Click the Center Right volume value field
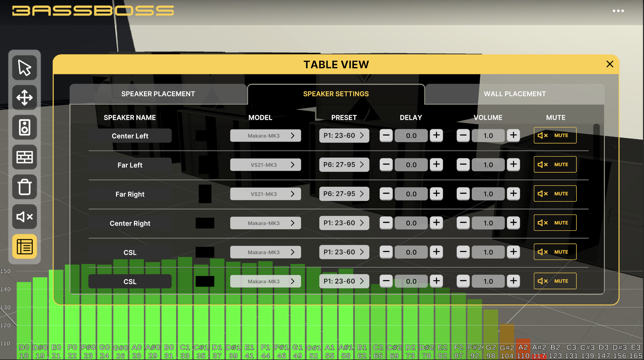Viewport: 644px width, 360px height. click(x=488, y=223)
